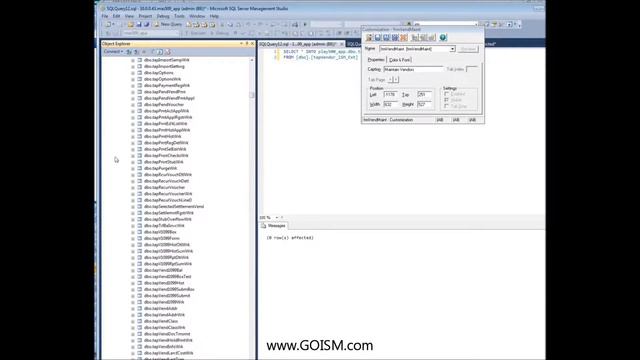640x360 pixels.
Task: Open the database selector combo box
Action: pyautogui.click(x=151, y=33)
